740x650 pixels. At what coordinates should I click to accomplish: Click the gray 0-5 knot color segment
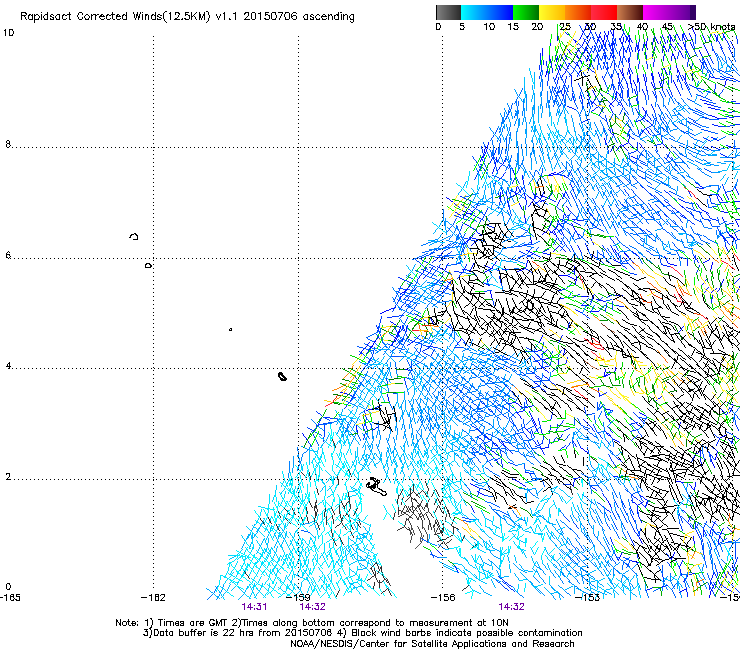(x=448, y=12)
